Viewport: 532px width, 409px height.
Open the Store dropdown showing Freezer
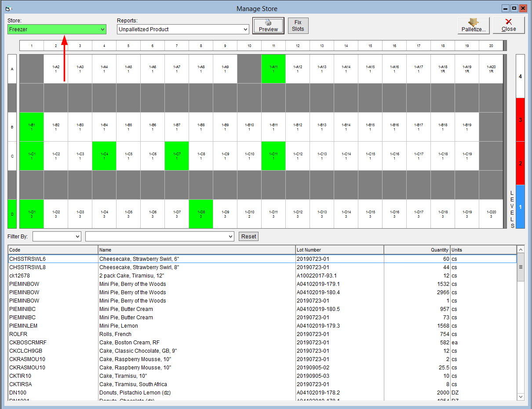point(57,29)
